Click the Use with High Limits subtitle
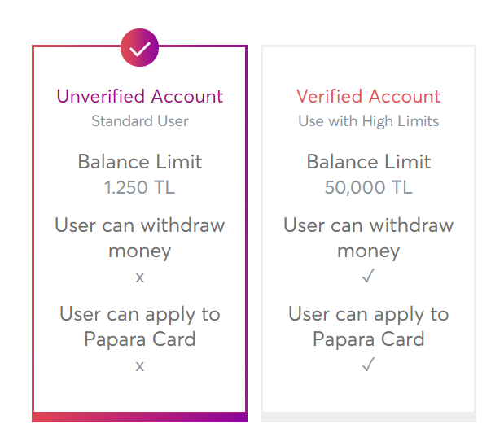The height and width of the screenshot is (437, 504). point(368,121)
